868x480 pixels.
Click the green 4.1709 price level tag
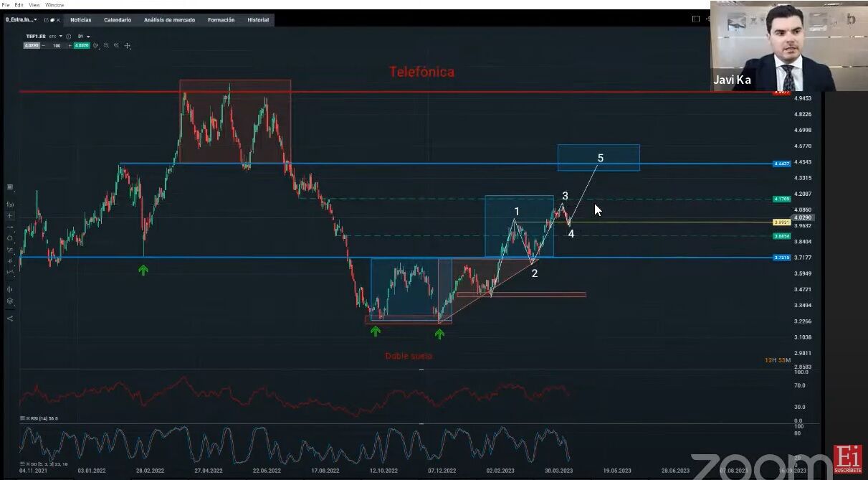click(781, 199)
